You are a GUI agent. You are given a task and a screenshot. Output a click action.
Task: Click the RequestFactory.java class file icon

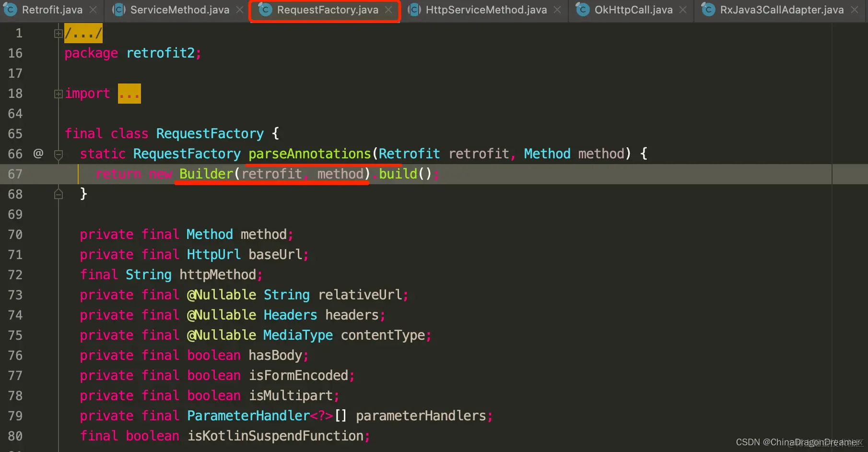coord(265,10)
